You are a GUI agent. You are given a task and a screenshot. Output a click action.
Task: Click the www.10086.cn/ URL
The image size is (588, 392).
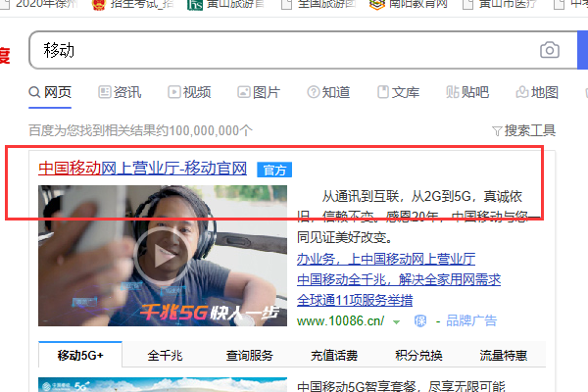(x=340, y=321)
